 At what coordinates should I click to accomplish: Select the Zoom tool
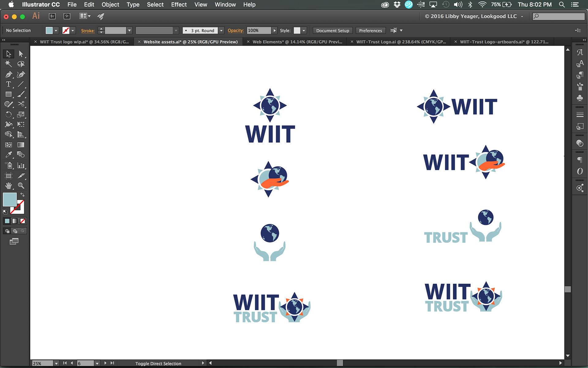click(x=21, y=186)
